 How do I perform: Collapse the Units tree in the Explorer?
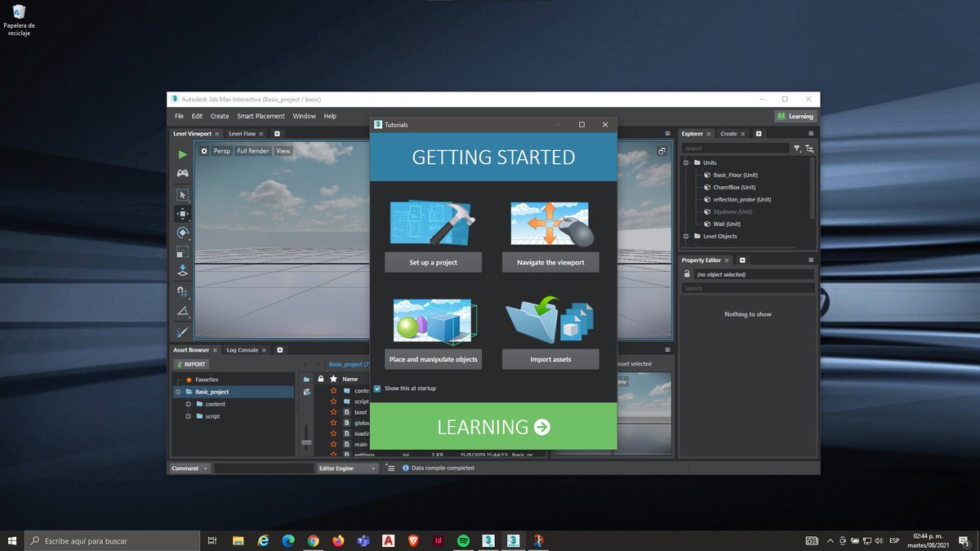click(685, 162)
